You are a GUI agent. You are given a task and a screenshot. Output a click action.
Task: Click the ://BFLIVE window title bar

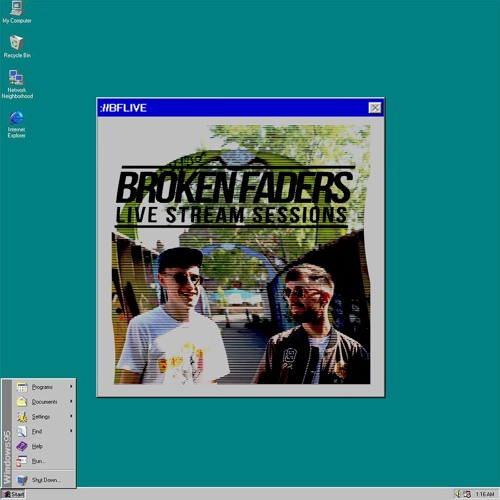tap(241, 108)
